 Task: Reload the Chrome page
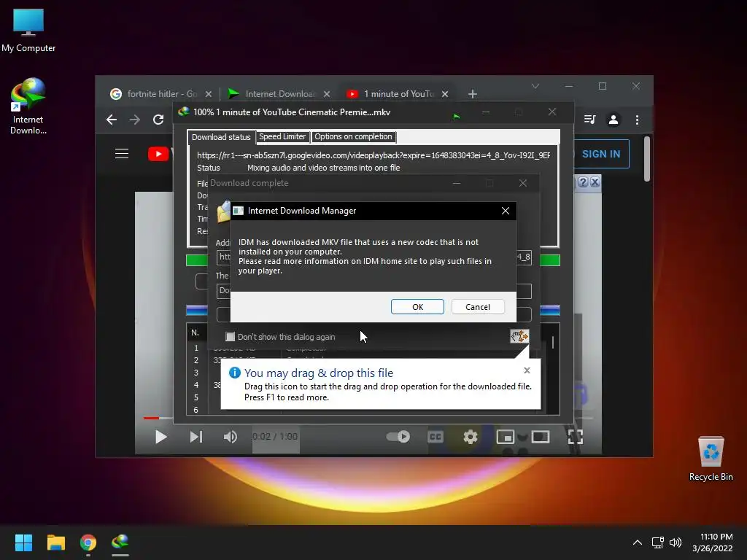tap(158, 120)
